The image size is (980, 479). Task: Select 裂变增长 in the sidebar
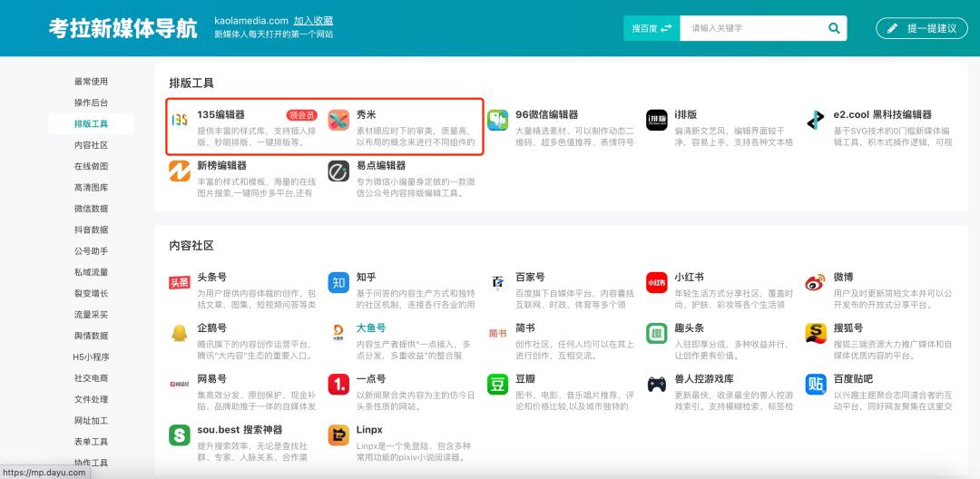coord(92,294)
